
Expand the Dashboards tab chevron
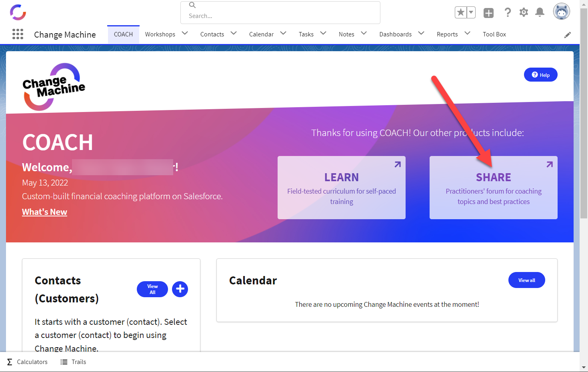coord(421,33)
